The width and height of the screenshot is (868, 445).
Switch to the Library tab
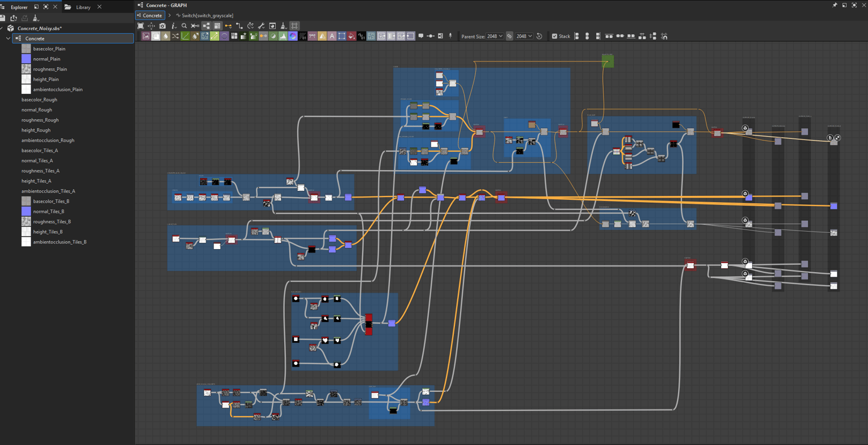click(x=83, y=7)
